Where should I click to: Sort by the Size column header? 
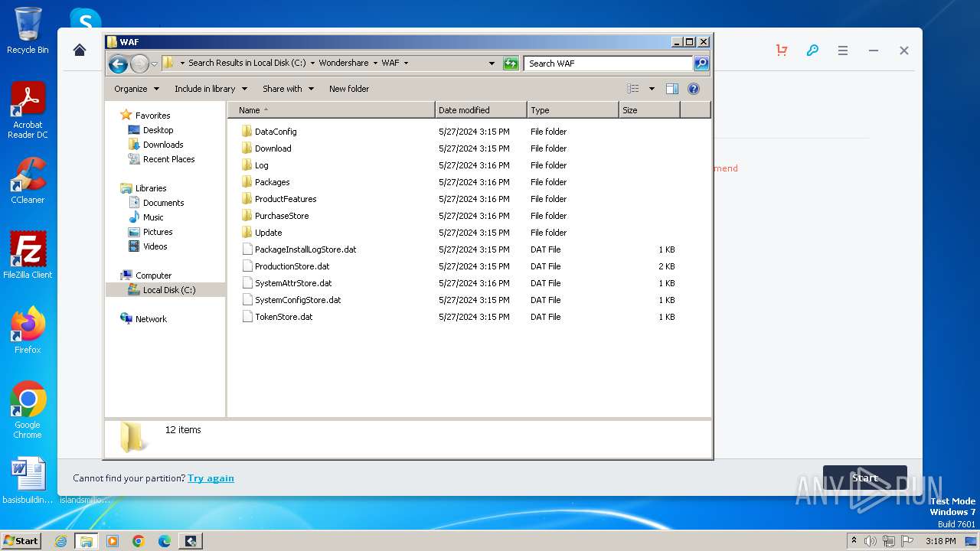tap(649, 110)
